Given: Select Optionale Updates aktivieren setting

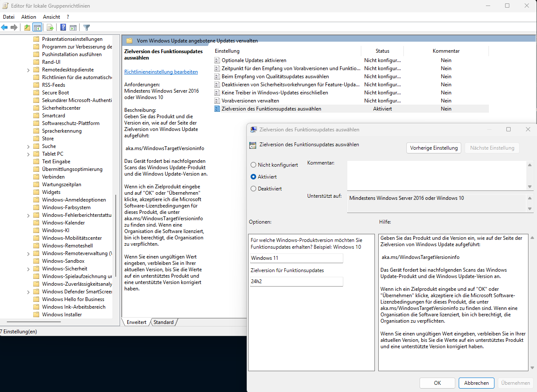Looking at the screenshot, I should [254, 60].
